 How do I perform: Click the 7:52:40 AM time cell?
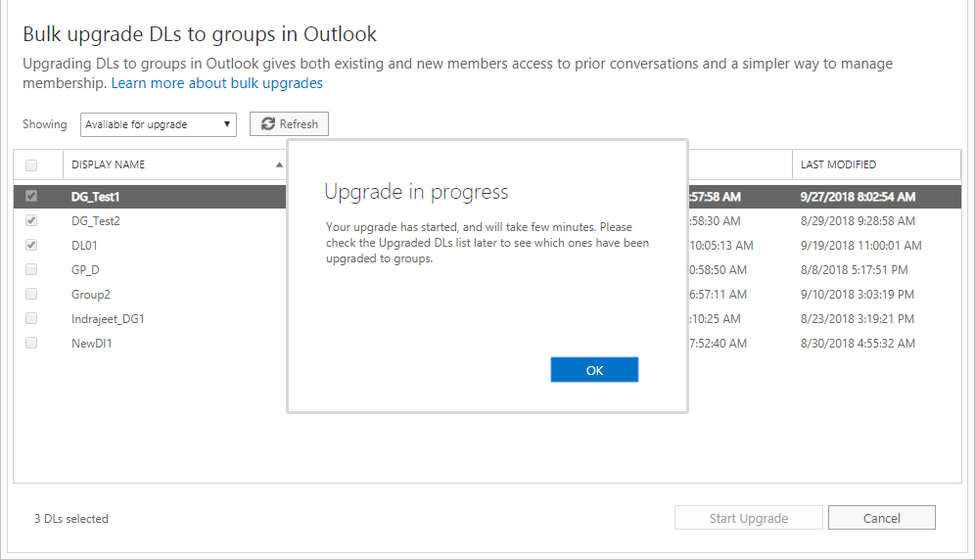[718, 344]
